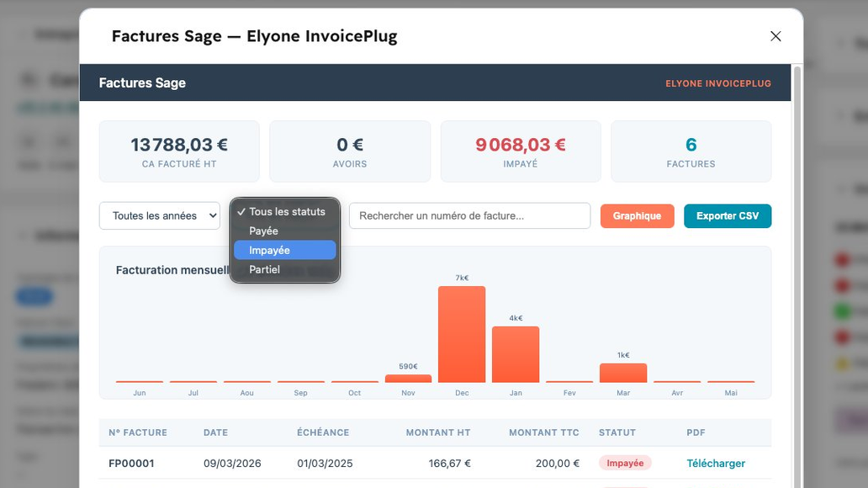
Task: Click the CA Facturé HT card
Action: (179, 151)
